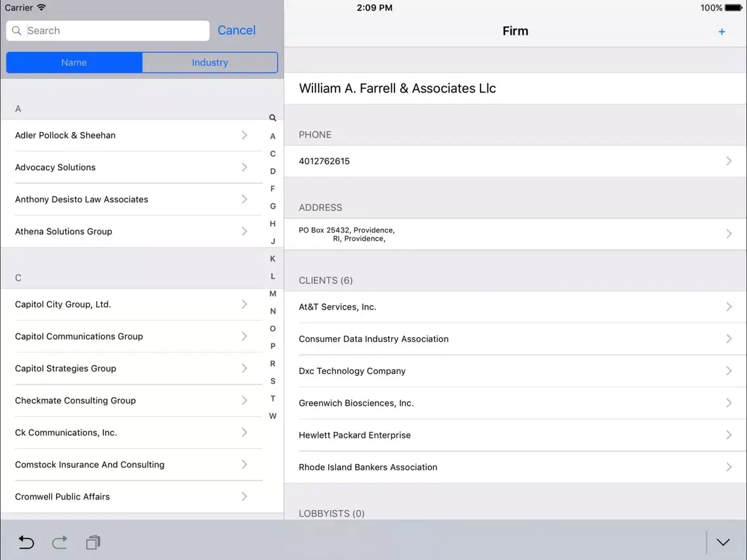The height and width of the screenshot is (560, 747).
Task: Open Ck Communications, Inc.
Action: (132, 432)
